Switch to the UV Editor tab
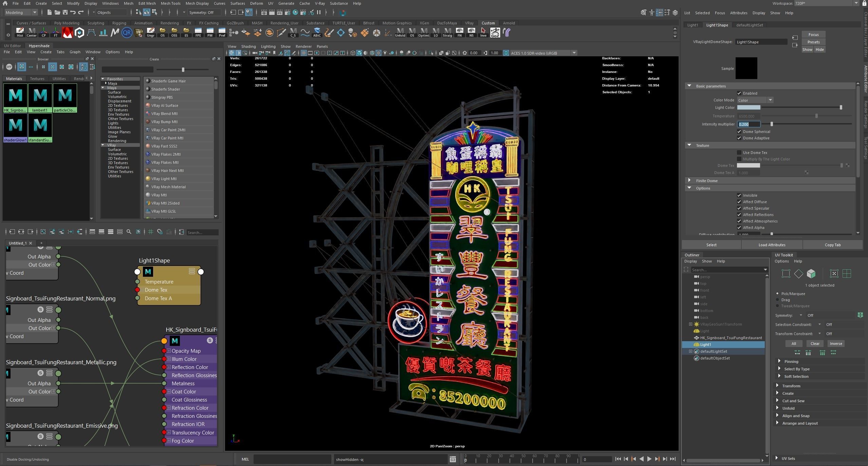The width and height of the screenshot is (868, 466). point(13,46)
